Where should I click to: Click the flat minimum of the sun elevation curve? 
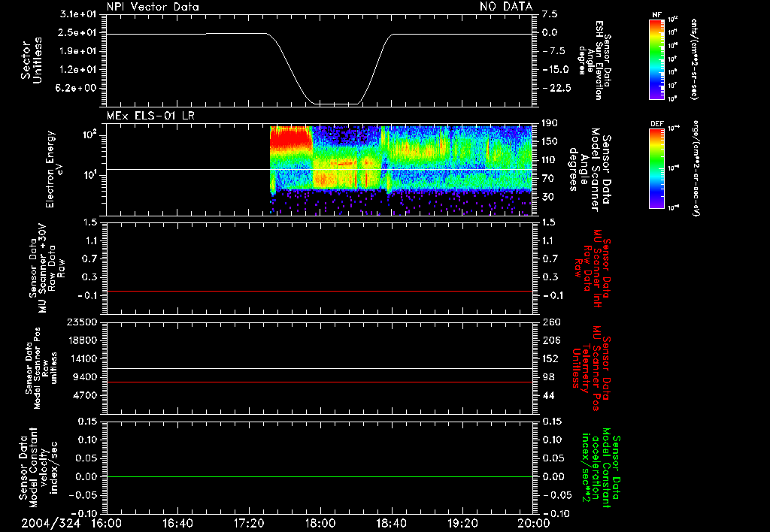[337, 104]
